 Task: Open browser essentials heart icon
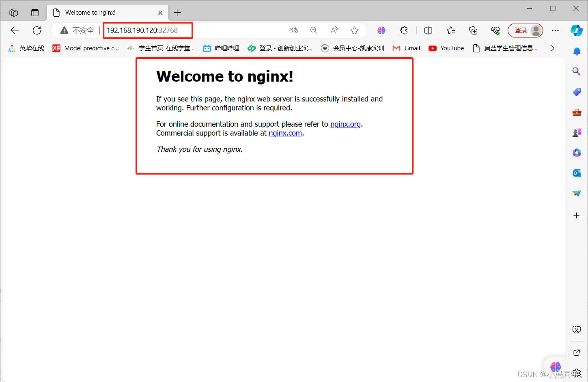(495, 30)
